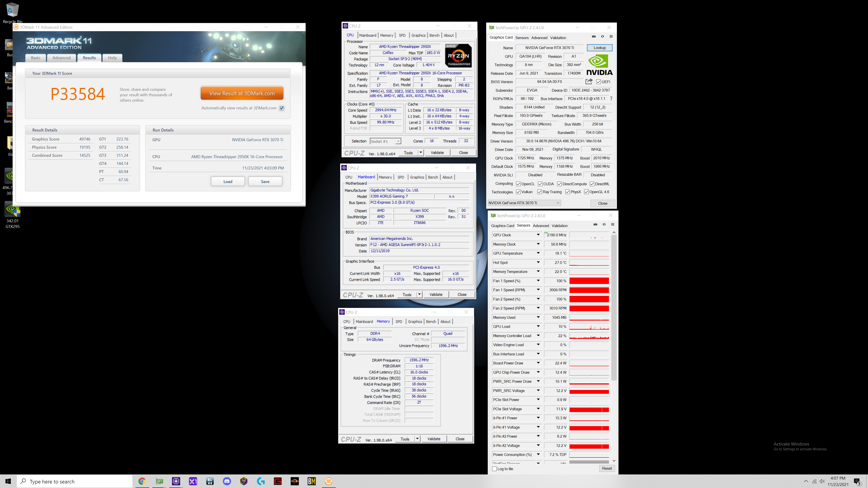Expand the Memory Used sensor dropdown
Viewport: 868px width, 488px height.
pos(538,317)
